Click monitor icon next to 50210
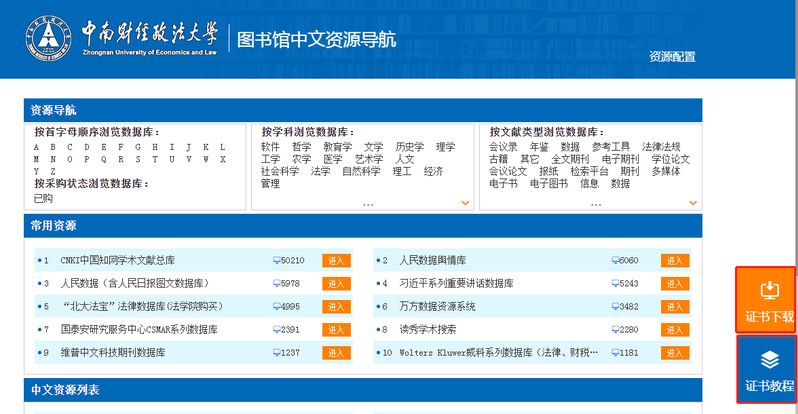The image size is (798, 414). 276,261
